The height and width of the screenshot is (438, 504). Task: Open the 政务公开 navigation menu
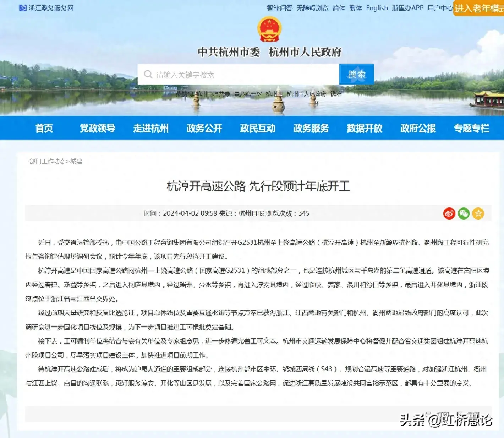204,128
